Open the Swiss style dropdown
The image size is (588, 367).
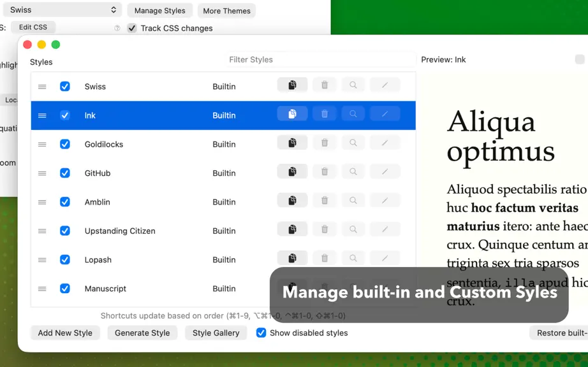tap(62, 10)
